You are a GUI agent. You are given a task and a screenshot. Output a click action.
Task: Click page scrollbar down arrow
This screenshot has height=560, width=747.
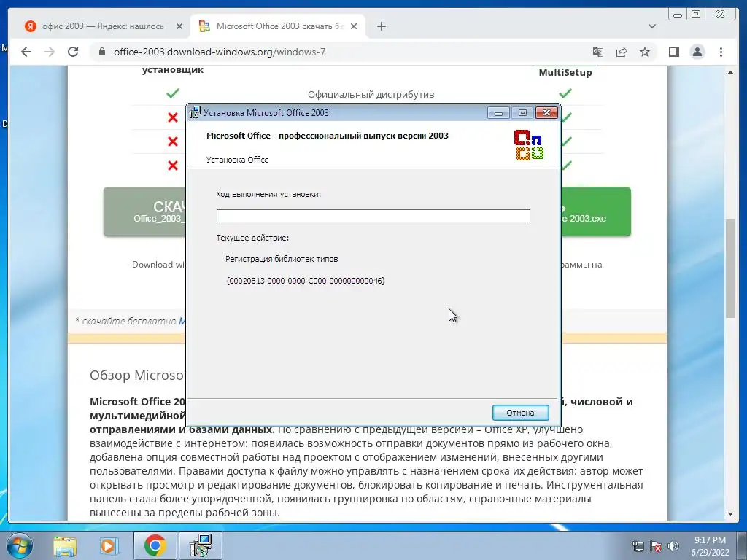tap(730, 514)
